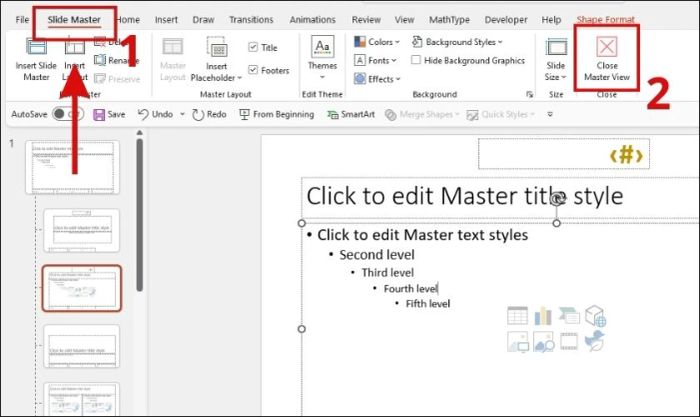
Task: Expand the Effects dropdown
Action: 377,79
